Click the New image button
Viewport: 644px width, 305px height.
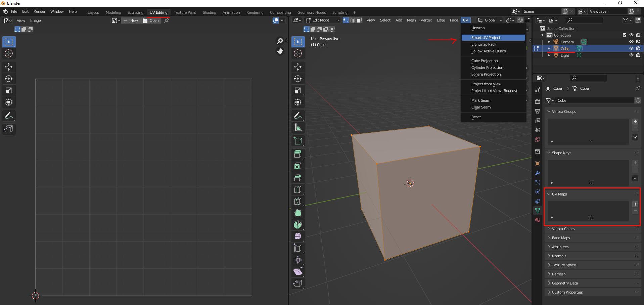pos(131,20)
